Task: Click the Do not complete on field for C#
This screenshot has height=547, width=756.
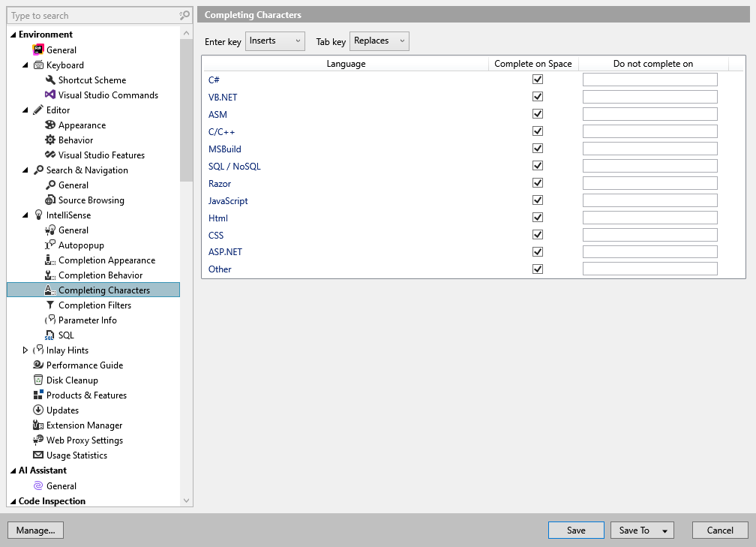Action: tap(649, 79)
